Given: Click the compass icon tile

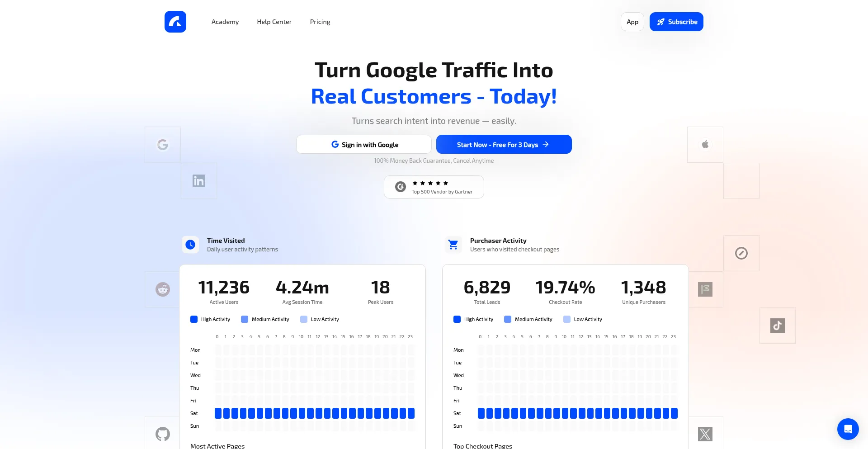Looking at the screenshot, I should [x=741, y=253].
